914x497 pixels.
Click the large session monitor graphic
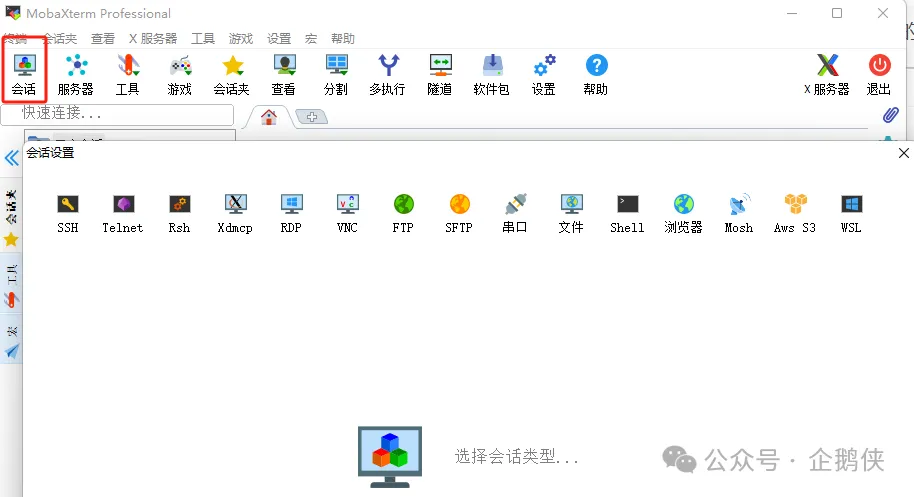390,457
